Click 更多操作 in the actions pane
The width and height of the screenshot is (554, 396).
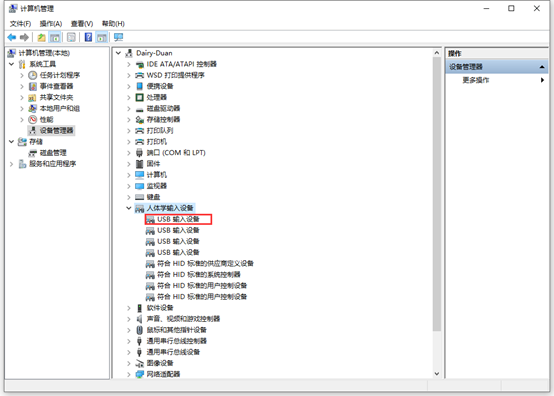tap(476, 80)
